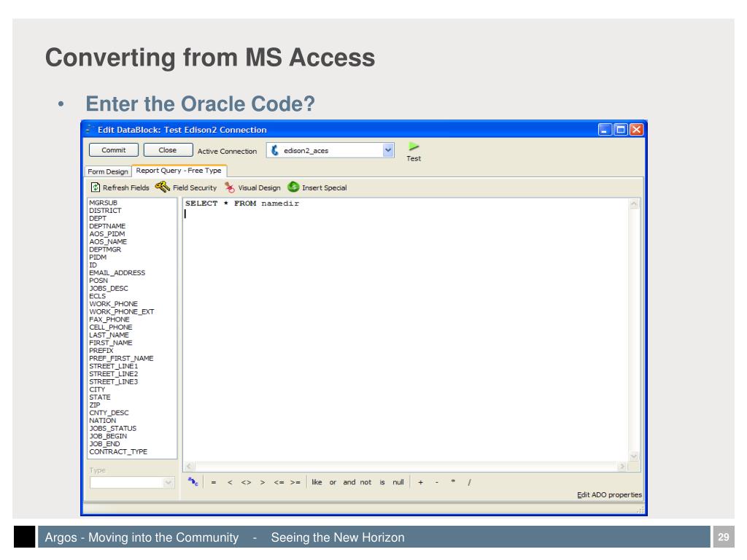Insert the minus operator
Screen dimensions: 747x560
(x=436, y=483)
